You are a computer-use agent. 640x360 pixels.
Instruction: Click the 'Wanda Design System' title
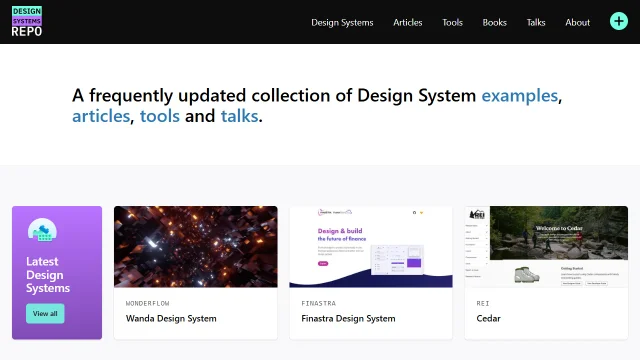point(171,318)
